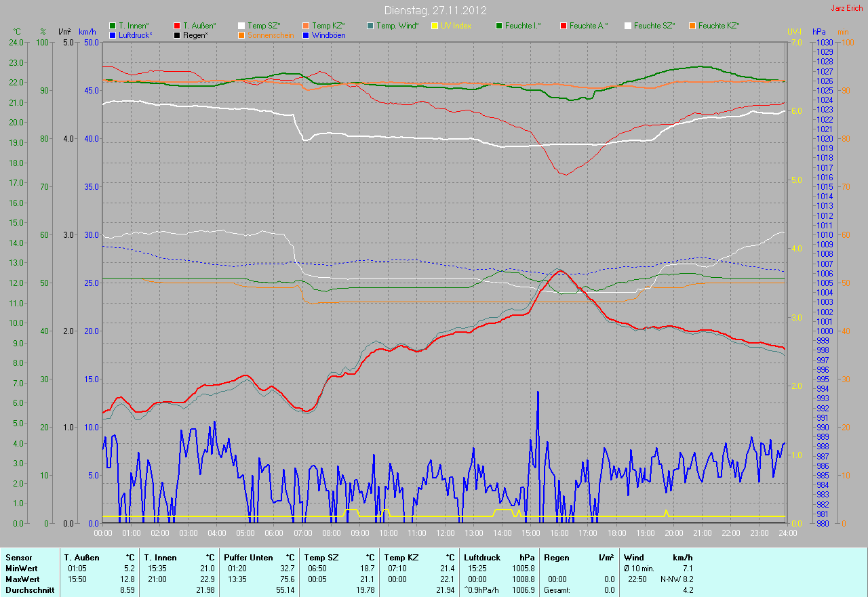Click the blue Windböen legend square
868x597 pixels.
click(x=307, y=35)
